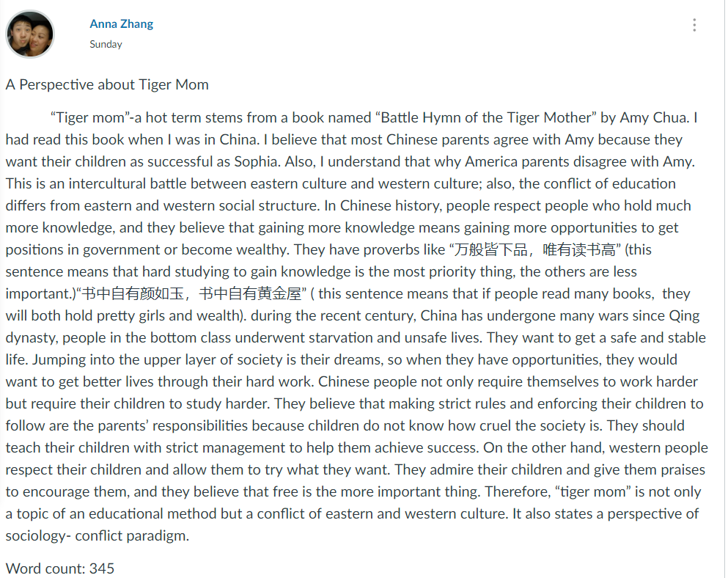Viewport: 728px width, 578px height.
Task: Click the opening quoted term “Tiger mom”
Action: (89, 117)
